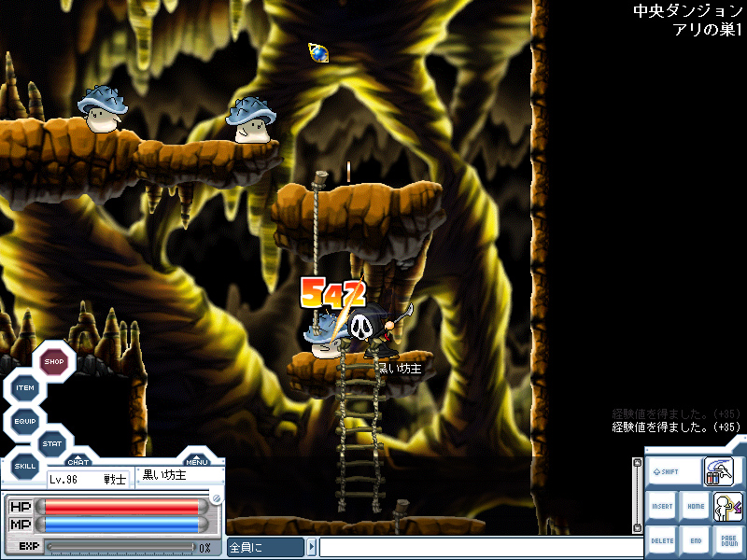Open the ITEM inventory hexagon
The height and width of the screenshot is (560, 747).
pos(25,388)
